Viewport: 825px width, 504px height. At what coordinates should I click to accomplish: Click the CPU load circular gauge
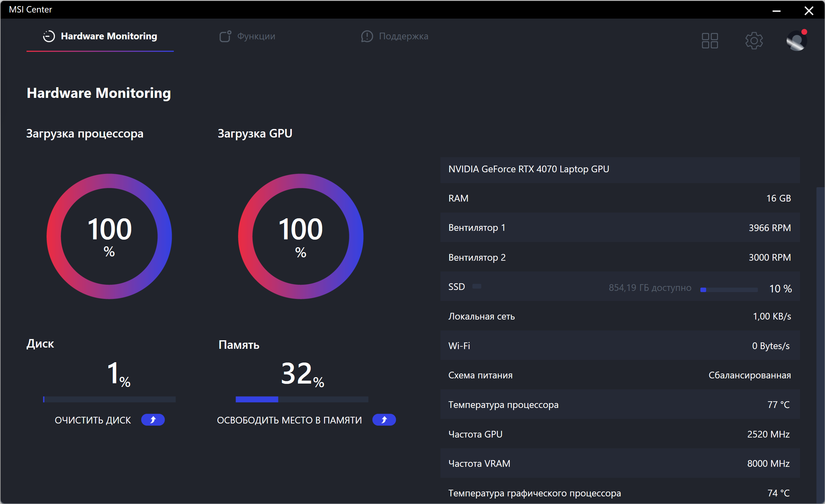pos(109,236)
